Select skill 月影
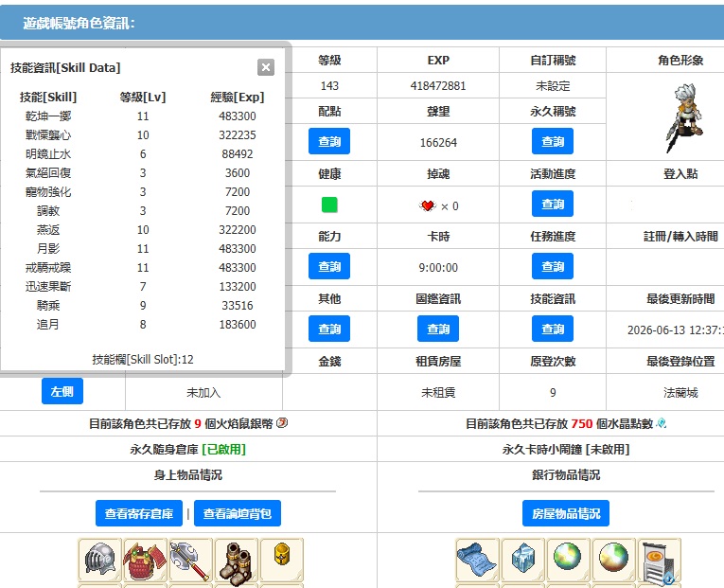This screenshot has width=724, height=588. tap(48, 248)
